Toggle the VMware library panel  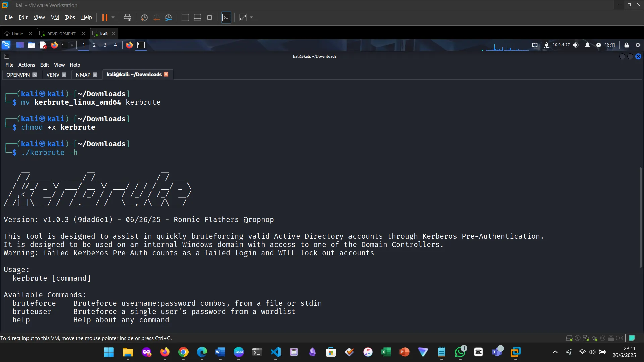(185, 17)
